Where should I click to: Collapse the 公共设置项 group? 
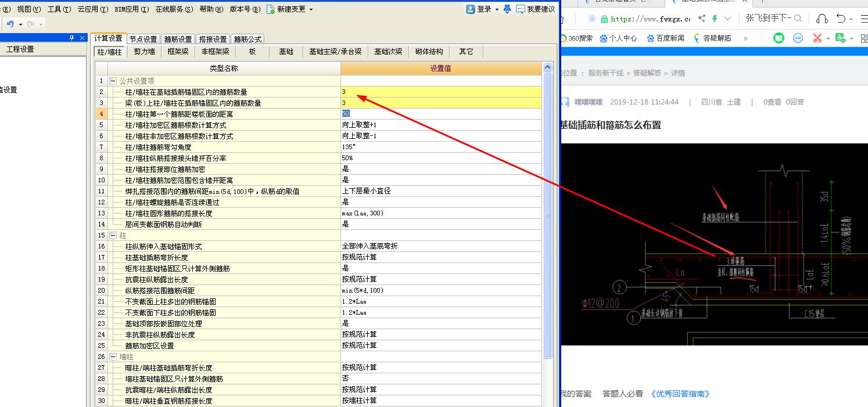(113, 81)
